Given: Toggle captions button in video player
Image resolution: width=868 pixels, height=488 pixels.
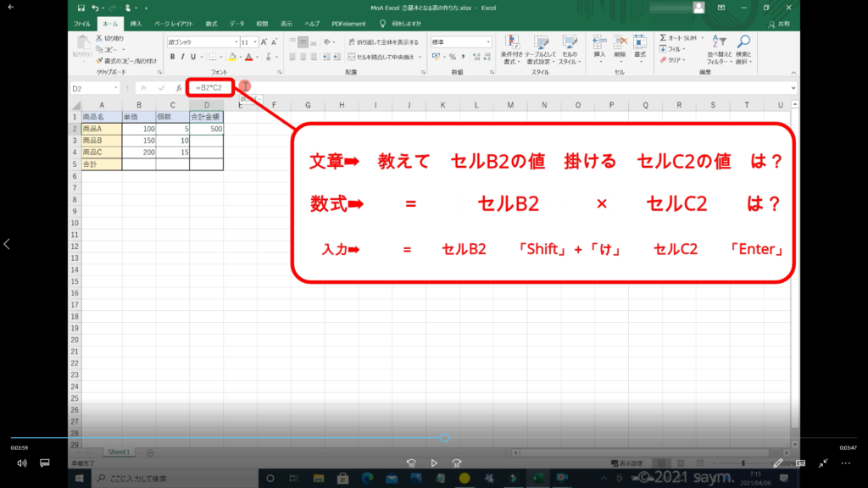Looking at the screenshot, I should tap(45, 463).
